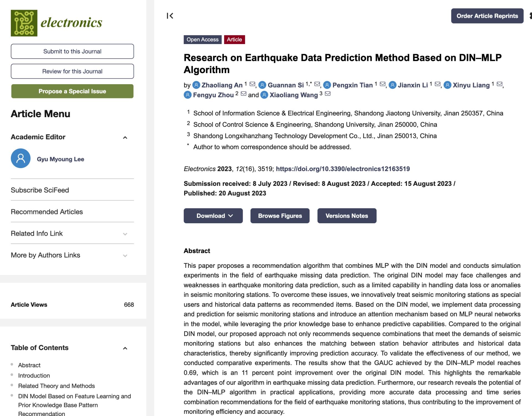Viewport: 532px width, 416px height.
Task: Expand More by Authors Links
Action: click(125, 256)
